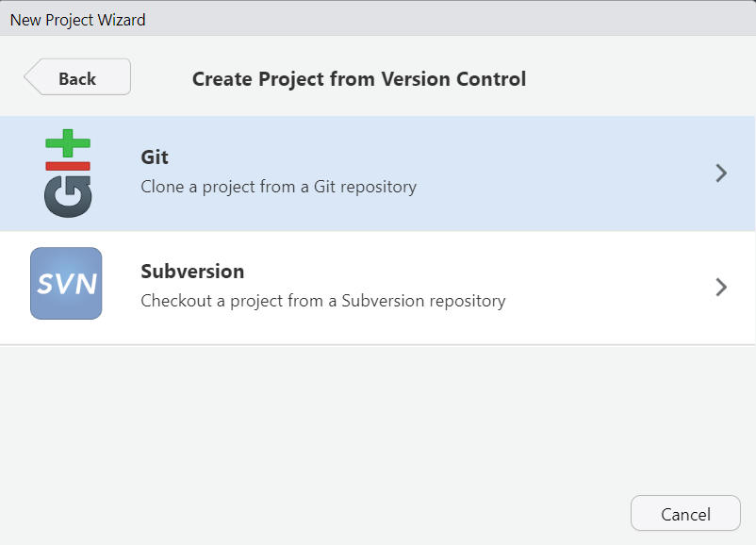
Task: Expand the Subversion option chevron arrow
Action: [x=721, y=287]
